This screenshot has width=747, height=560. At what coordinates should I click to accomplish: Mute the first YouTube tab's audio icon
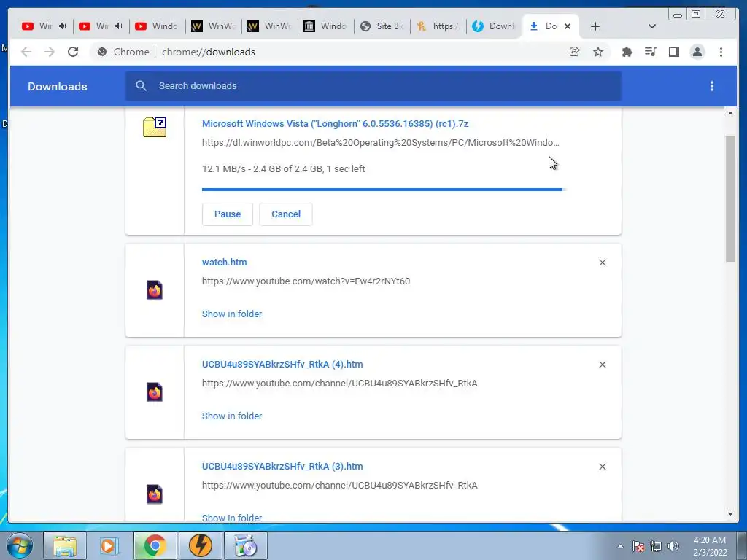coord(63,26)
